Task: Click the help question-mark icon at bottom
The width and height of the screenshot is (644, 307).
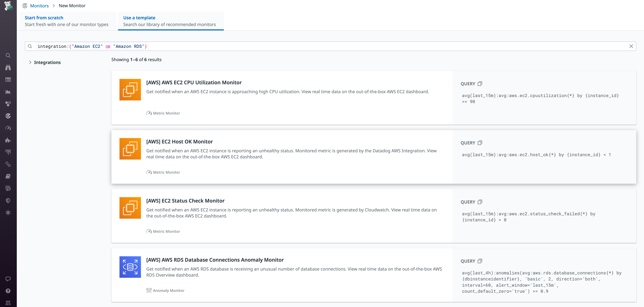Action: click(8, 291)
